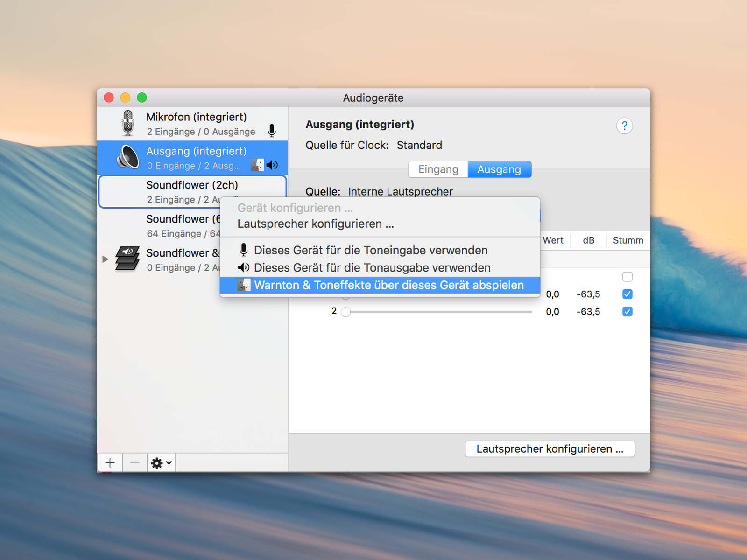747x560 pixels.
Task: Expand the Soundflower & aggregate device triangle
Action: pos(106,259)
